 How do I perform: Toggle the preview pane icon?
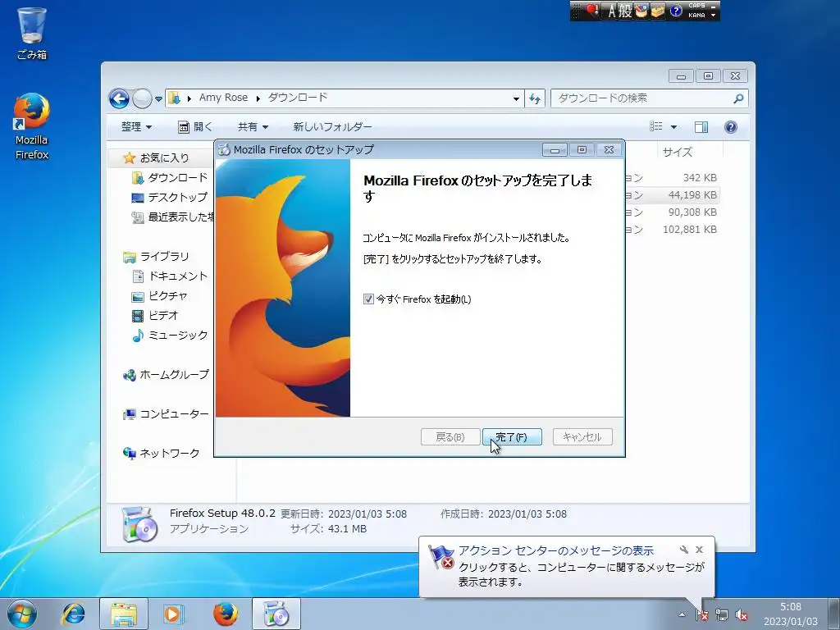pyautogui.click(x=701, y=127)
